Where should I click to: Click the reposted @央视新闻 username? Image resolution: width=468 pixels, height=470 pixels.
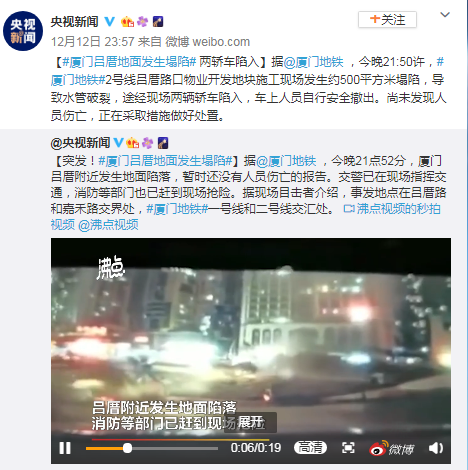(x=80, y=143)
